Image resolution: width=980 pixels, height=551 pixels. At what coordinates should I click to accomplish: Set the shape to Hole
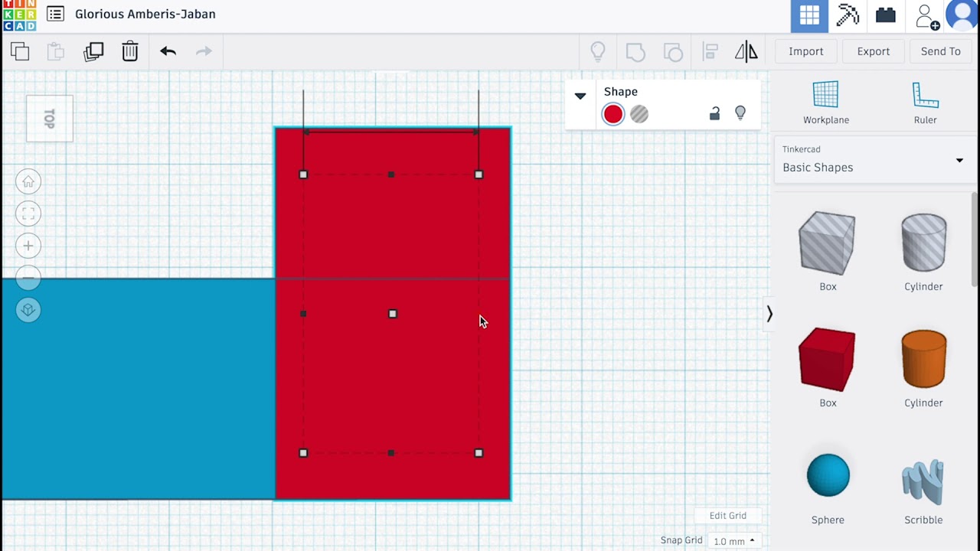tap(639, 114)
